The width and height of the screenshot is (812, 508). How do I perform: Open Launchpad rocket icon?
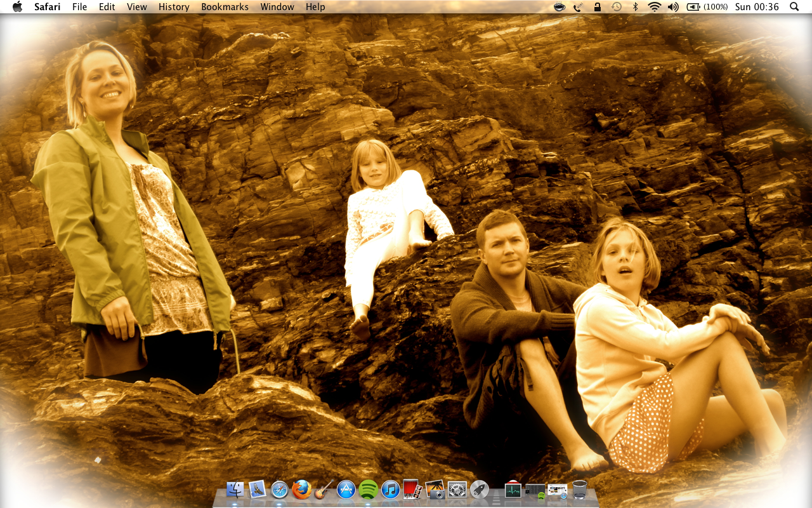pos(479,490)
